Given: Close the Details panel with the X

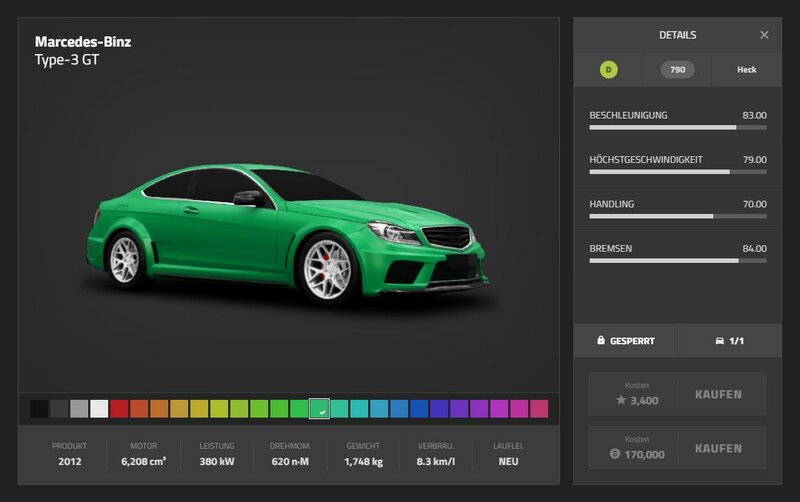Looking at the screenshot, I should pos(764,35).
